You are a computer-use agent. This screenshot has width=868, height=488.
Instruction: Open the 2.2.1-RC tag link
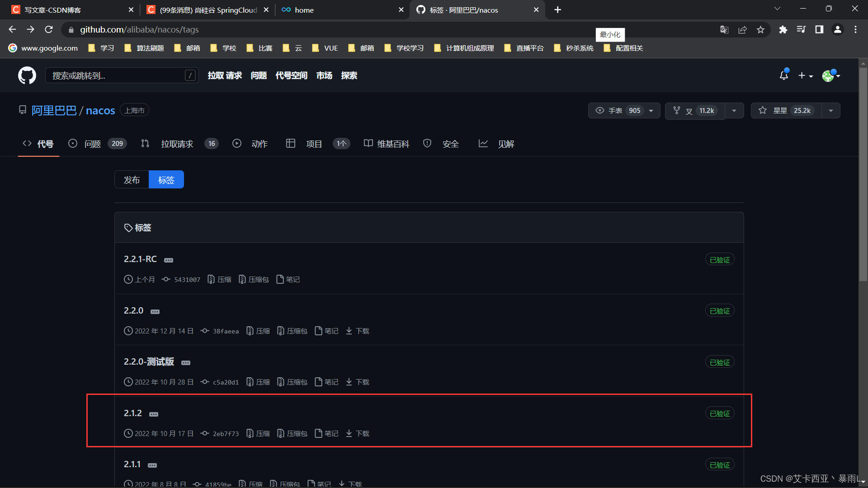140,259
